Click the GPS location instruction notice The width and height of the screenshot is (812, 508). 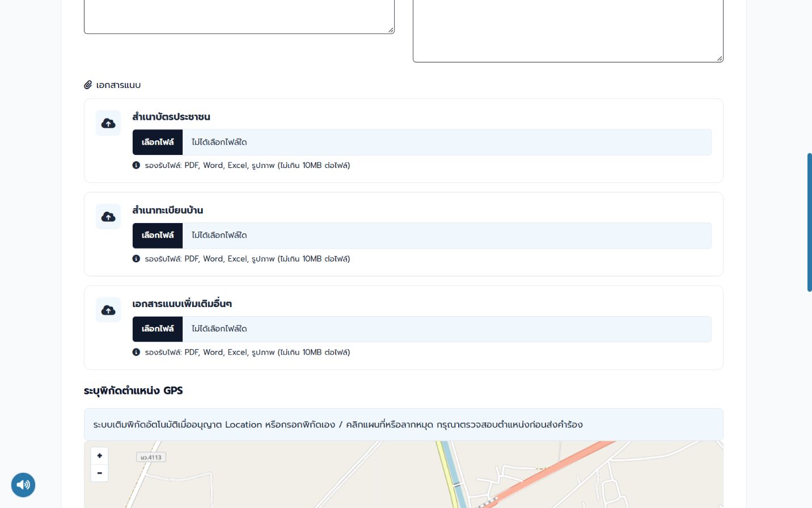click(404, 425)
